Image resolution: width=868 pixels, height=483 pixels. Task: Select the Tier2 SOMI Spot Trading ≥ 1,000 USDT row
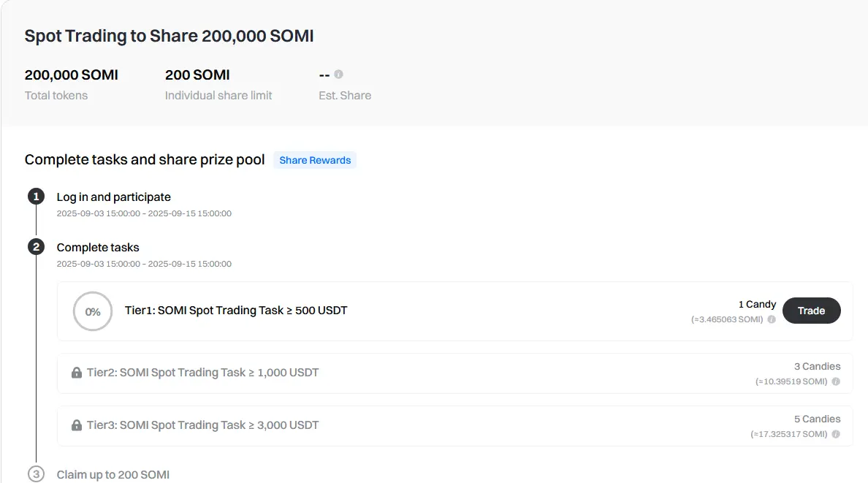454,373
